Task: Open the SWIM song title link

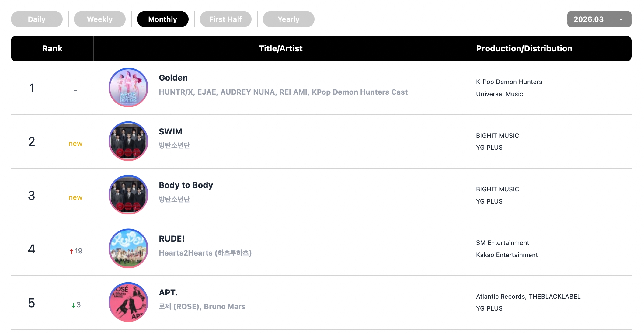Action: click(x=171, y=132)
